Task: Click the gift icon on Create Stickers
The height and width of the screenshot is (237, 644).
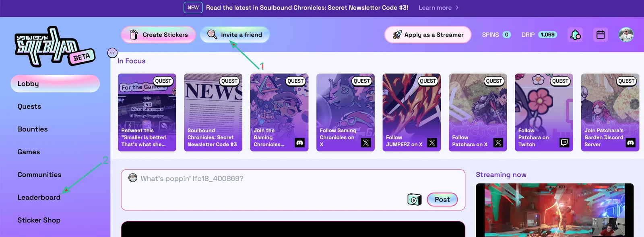Action: pos(134,35)
